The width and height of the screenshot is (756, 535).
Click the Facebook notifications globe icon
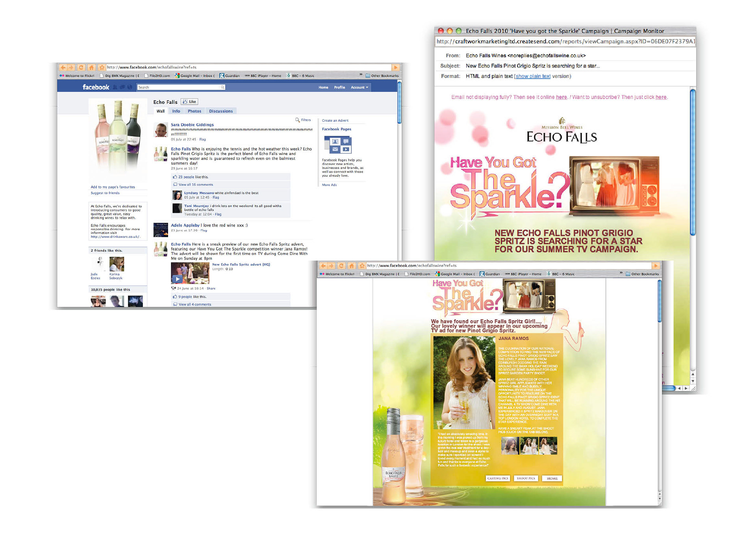(130, 87)
